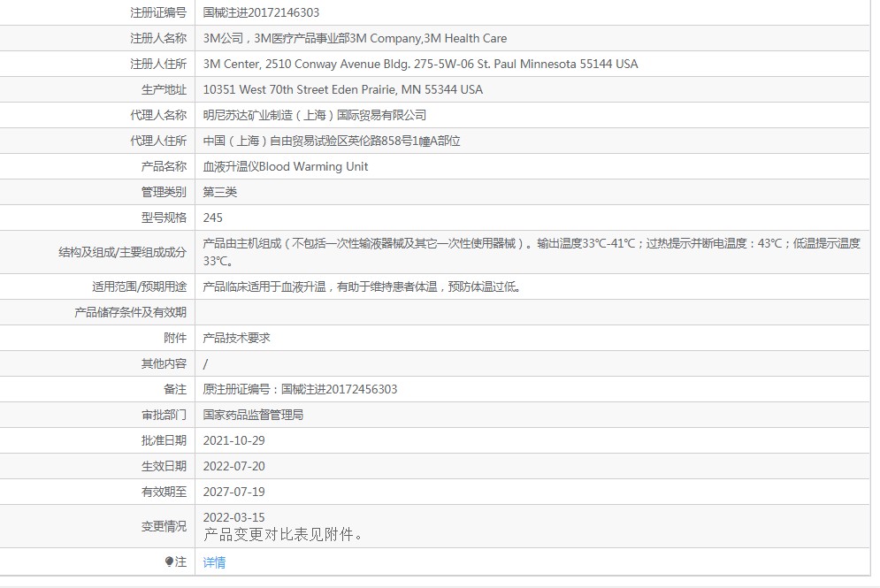
Task: Click remark 原注册证编号：国械注进20172456303
Action: 300,389
